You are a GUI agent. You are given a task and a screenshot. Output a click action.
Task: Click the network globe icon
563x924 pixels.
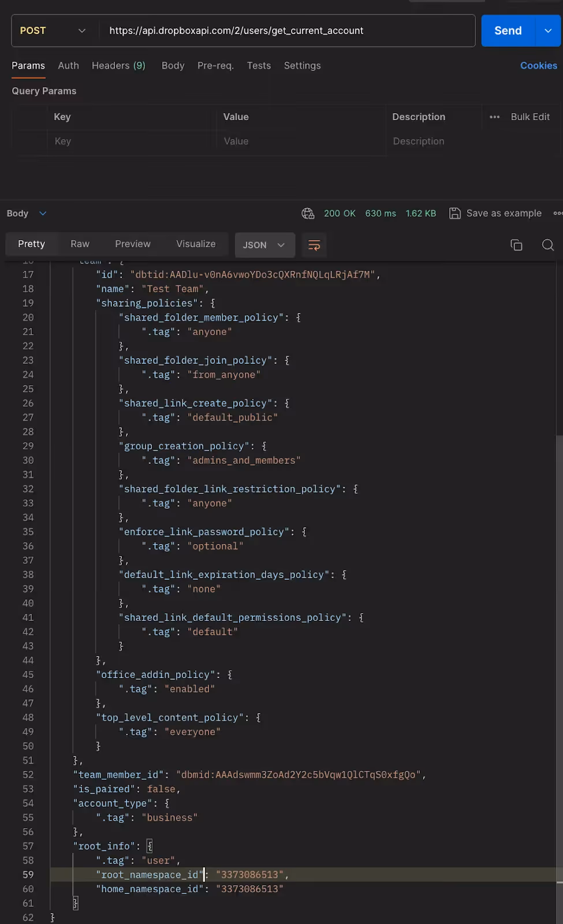point(308,214)
